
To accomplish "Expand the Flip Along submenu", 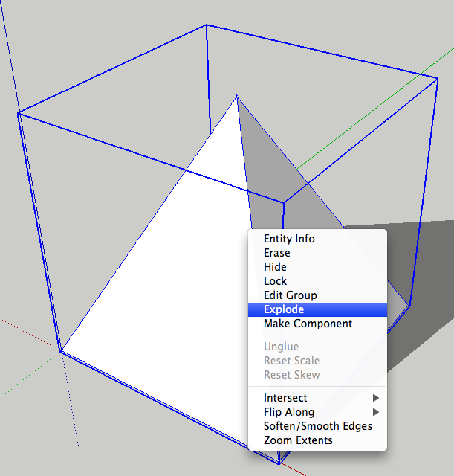I will (289, 412).
